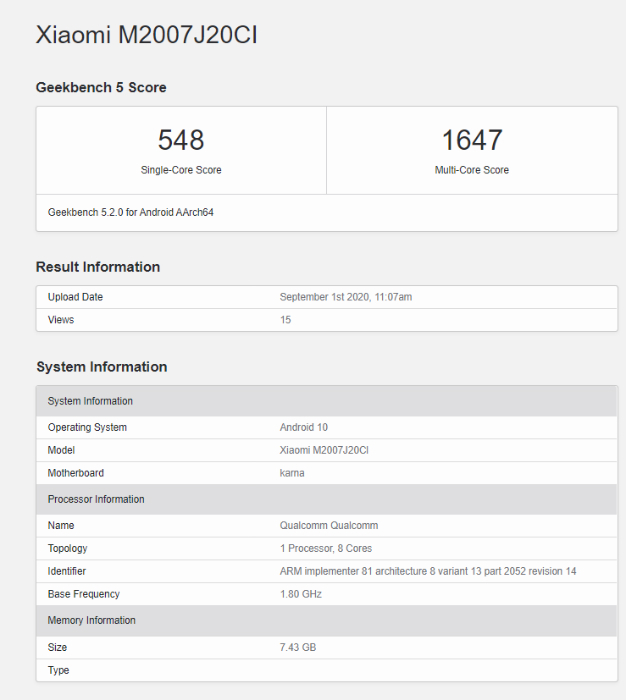The width and height of the screenshot is (626, 700).
Task: Select the multi-core score 1647
Action: click(472, 140)
